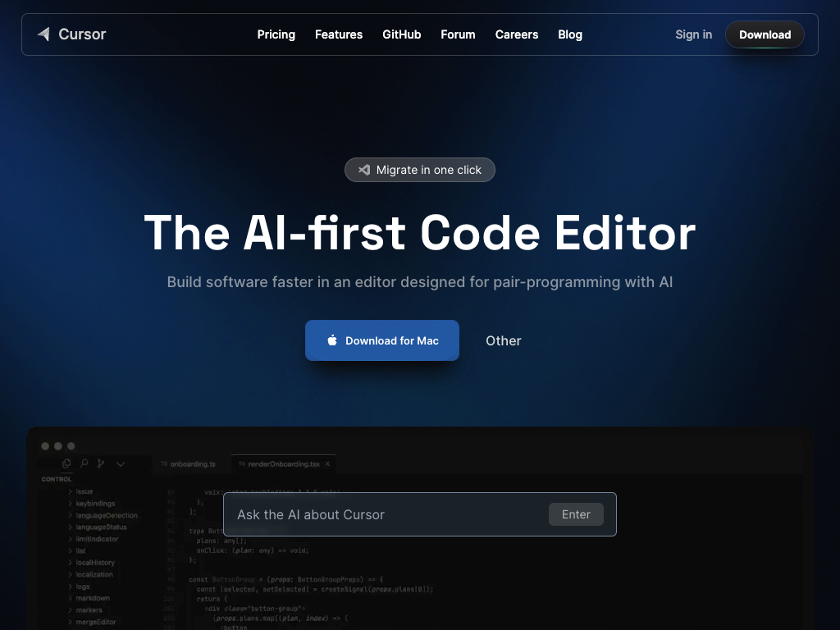Expand the list folder
This screenshot has height=630, width=840.
click(x=76, y=550)
